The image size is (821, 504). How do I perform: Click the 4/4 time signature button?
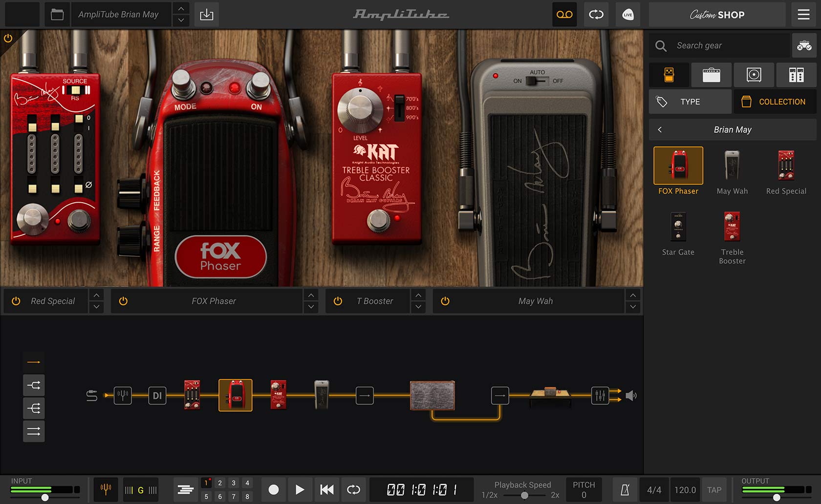(x=654, y=490)
